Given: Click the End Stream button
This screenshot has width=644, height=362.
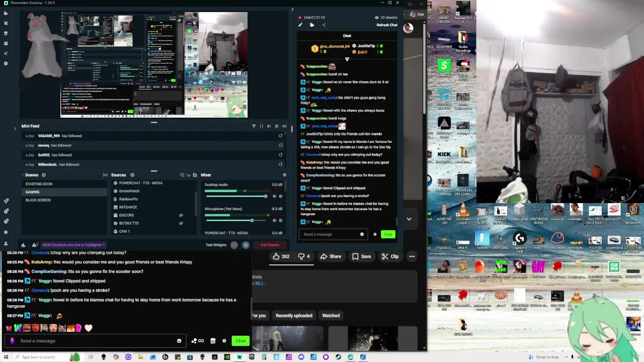Looking at the screenshot, I should click(270, 245).
